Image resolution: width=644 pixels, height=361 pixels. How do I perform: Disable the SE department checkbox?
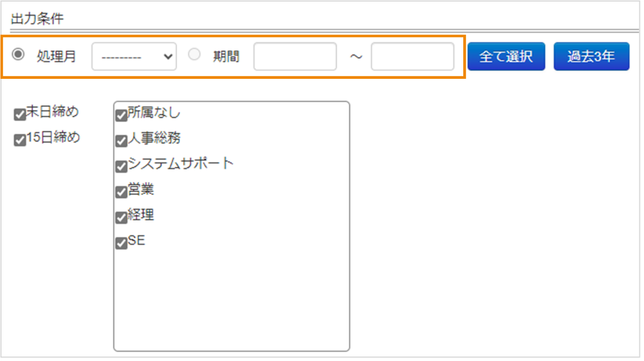tap(120, 243)
